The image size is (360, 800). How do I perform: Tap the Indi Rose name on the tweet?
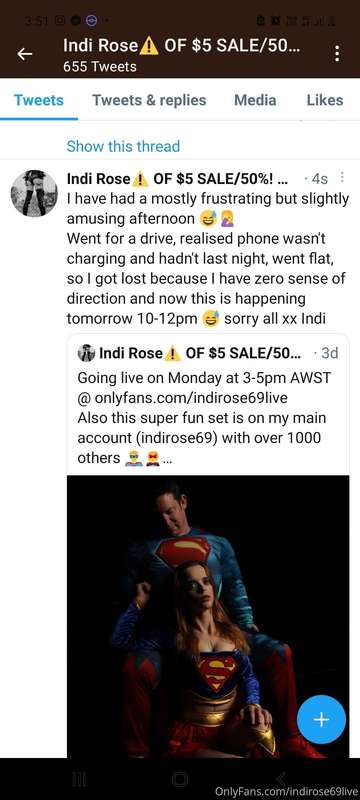pos(99,179)
